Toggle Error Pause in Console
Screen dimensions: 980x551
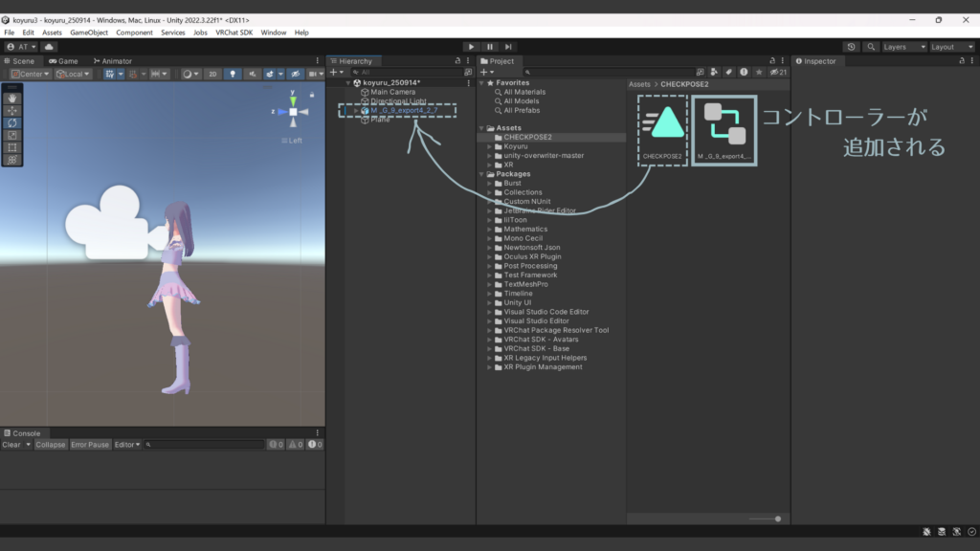coord(90,445)
